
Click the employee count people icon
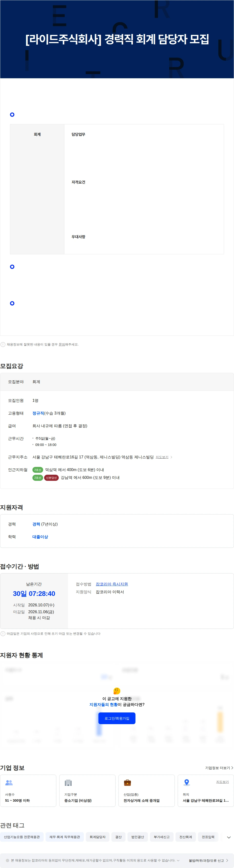(9, 782)
